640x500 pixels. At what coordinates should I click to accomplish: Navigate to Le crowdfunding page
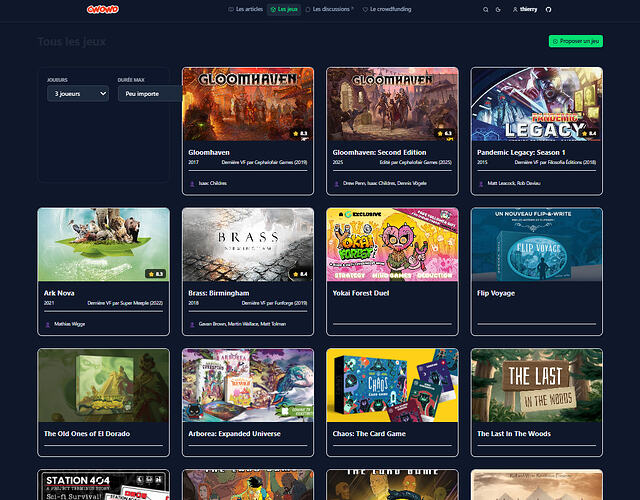tap(386, 9)
